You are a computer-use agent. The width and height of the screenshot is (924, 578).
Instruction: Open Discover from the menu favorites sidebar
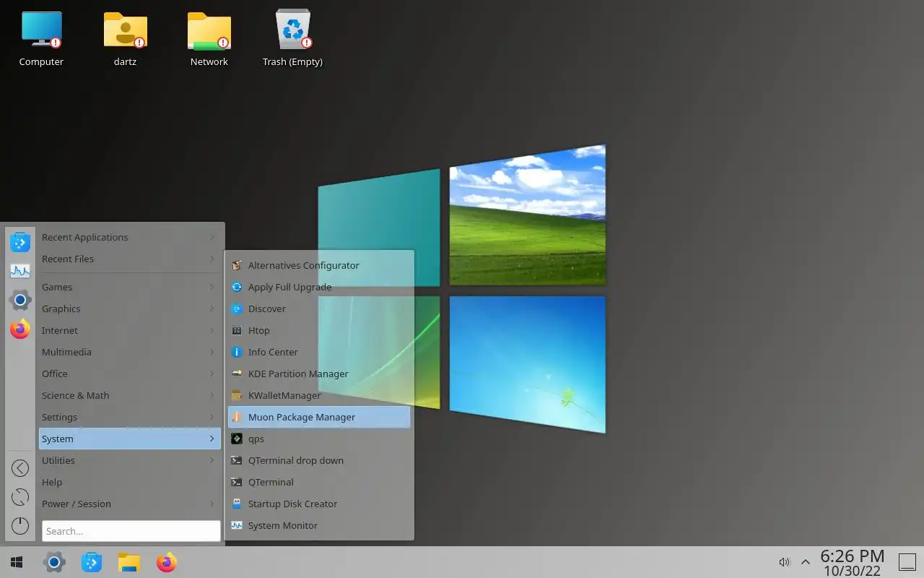tap(20, 242)
